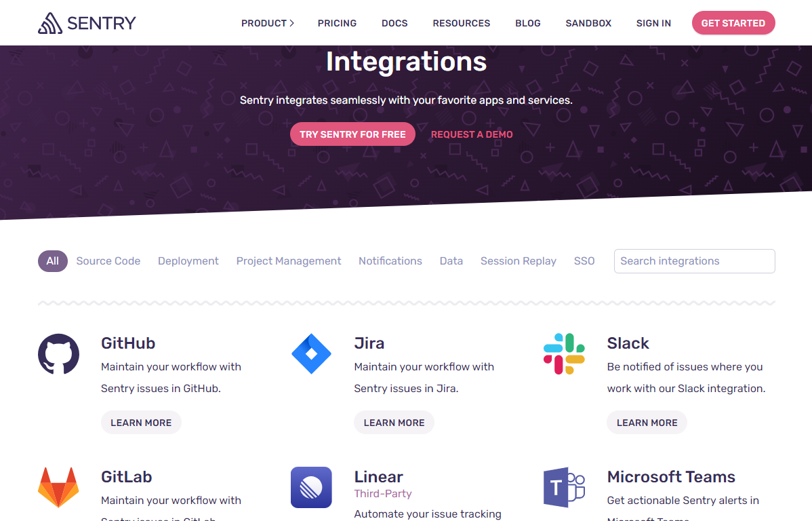The width and height of the screenshot is (812, 521).
Task: Open the GitLab heading
Action: coord(126,477)
